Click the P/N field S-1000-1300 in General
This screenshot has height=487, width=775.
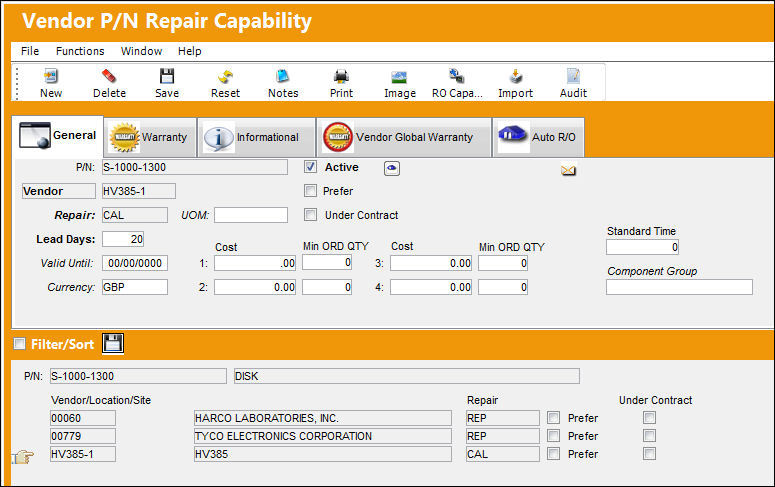pos(195,167)
